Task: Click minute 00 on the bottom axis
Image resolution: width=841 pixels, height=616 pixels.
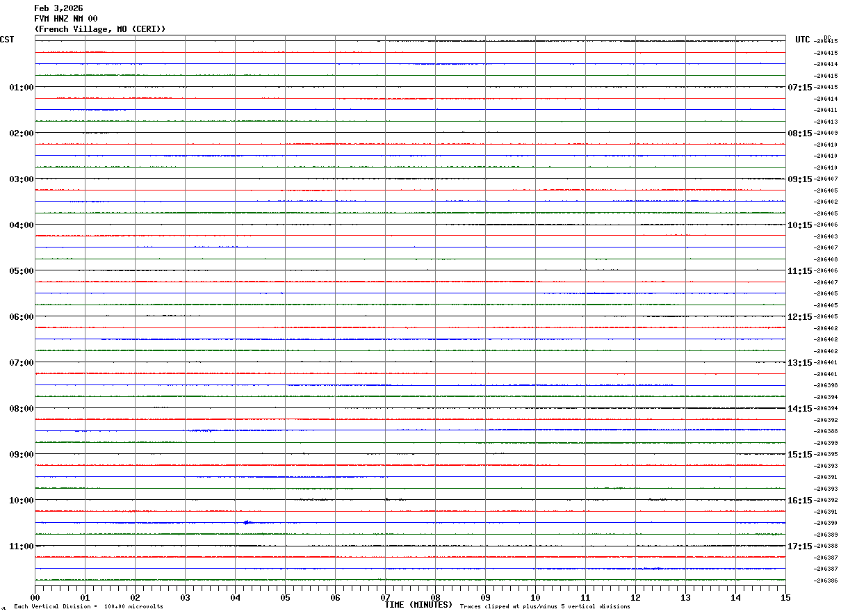Action: (35, 597)
